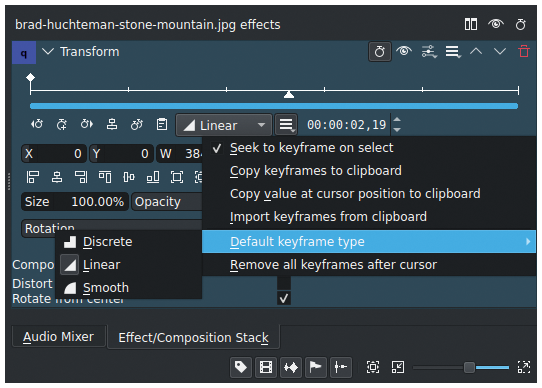Go to the next keyframe
This screenshot has width=542, height=388.
pos(87,124)
